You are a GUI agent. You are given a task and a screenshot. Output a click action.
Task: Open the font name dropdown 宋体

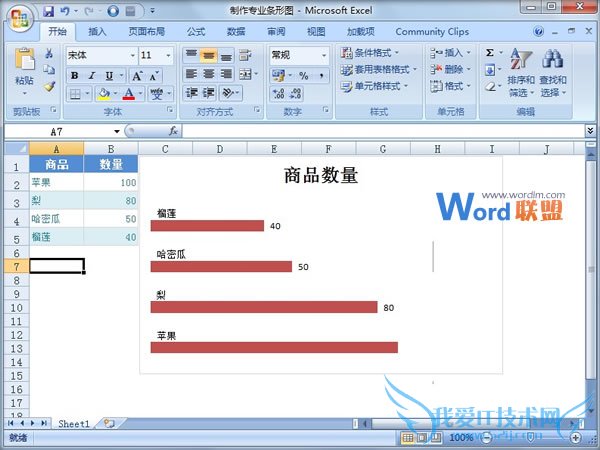(132, 55)
